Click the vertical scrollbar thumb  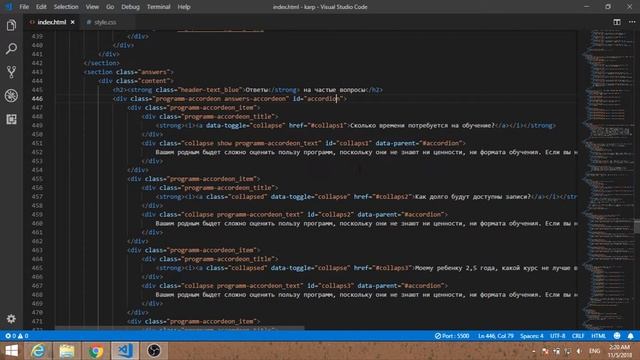[637, 226]
